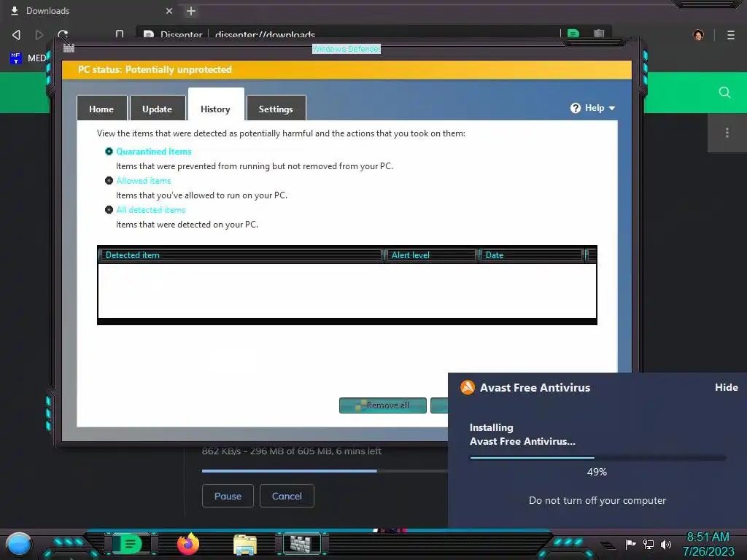Click the Help question mark icon
The image size is (747, 560).
click(x=576, y=108)
